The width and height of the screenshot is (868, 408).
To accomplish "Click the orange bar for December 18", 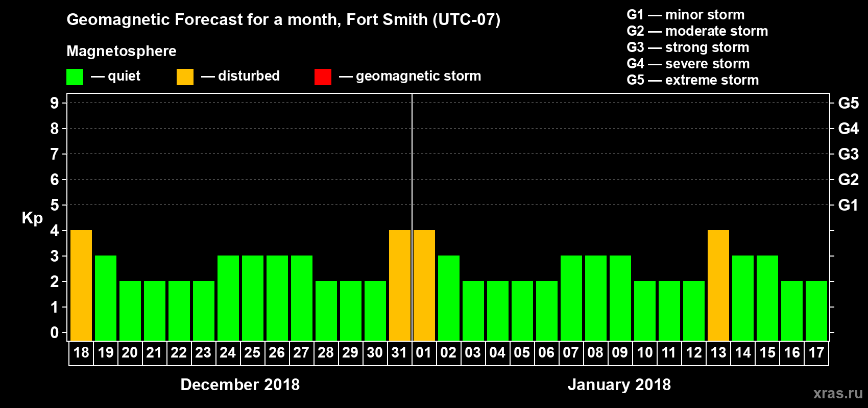I will 81,286.
